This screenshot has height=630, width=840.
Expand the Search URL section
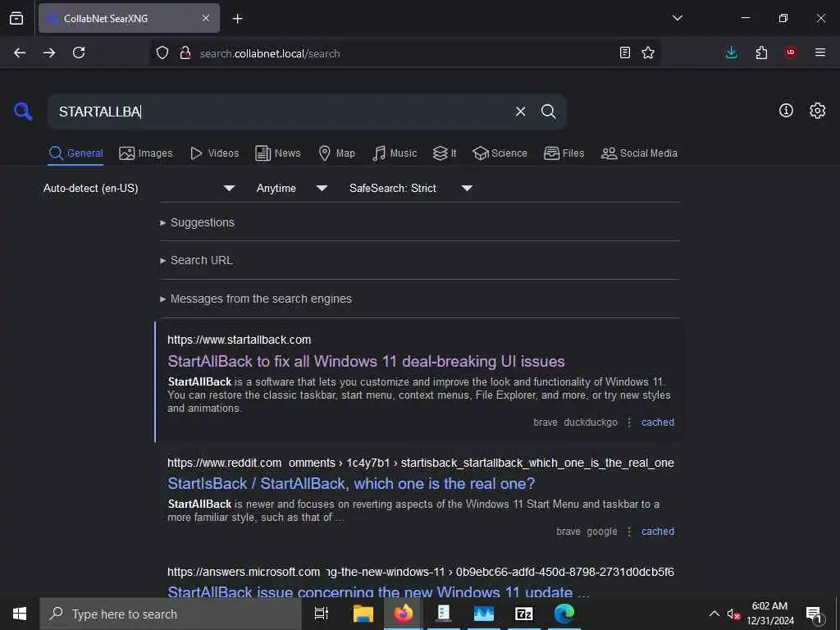pos(196,260)
